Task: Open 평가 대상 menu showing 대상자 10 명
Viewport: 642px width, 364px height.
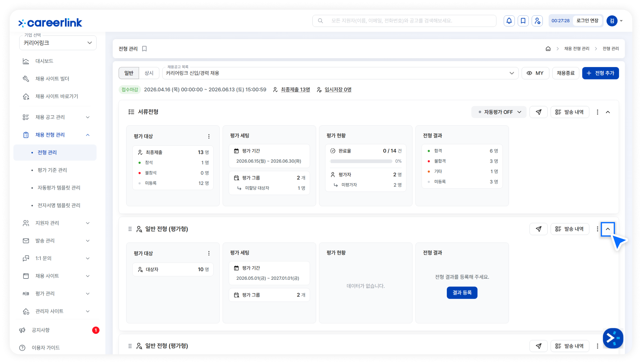Action: 209,253
